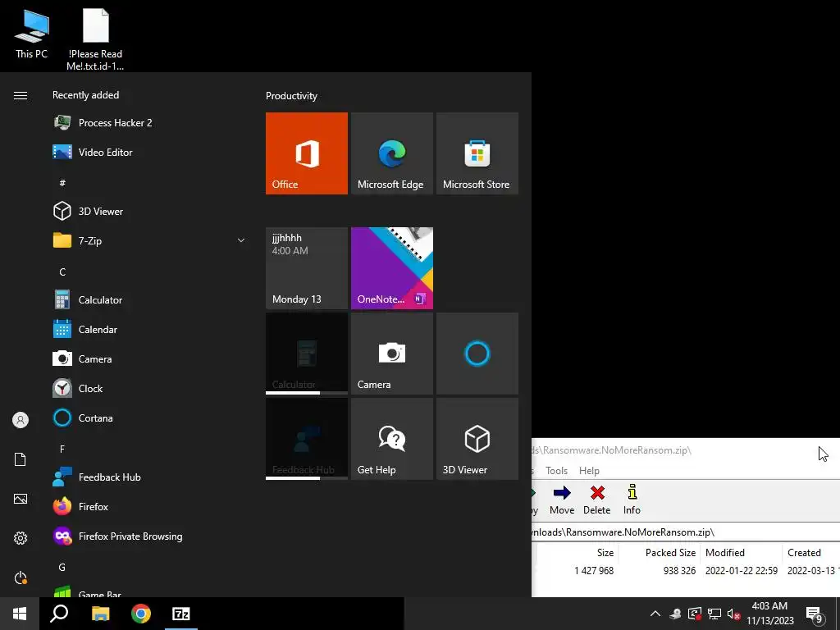Show hidden tray icons chevron

pyautogui.click(x=655, y=614)
